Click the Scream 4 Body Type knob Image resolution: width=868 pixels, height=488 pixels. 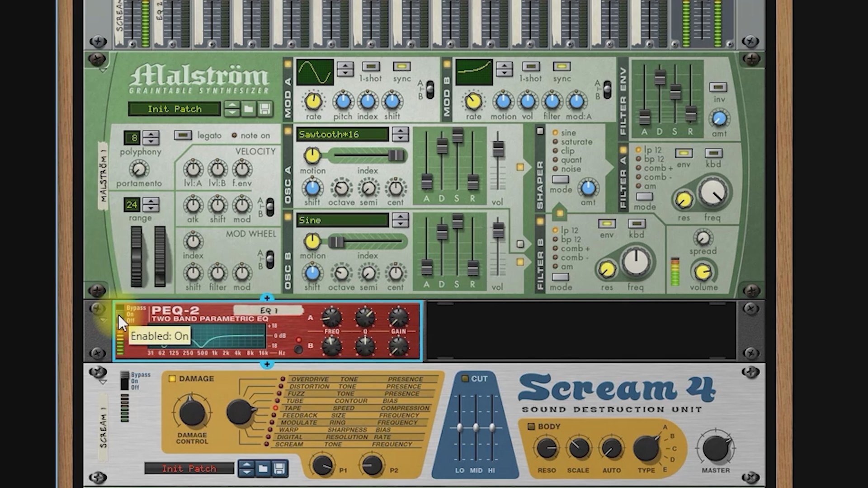coord(646,448)
